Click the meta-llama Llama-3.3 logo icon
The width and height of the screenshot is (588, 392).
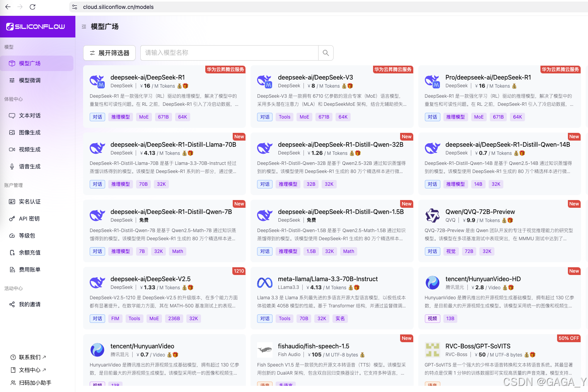[265, 283]
